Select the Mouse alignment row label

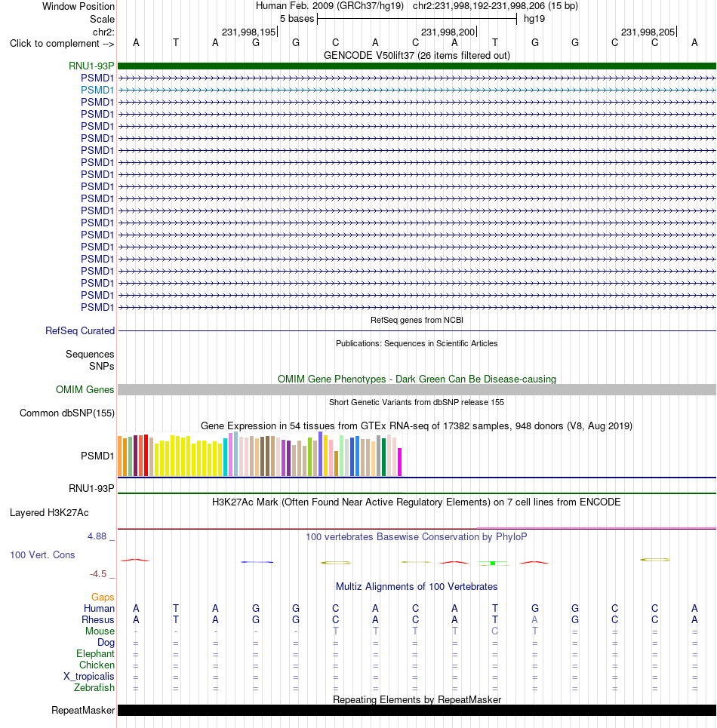click(x=100, y=631)
